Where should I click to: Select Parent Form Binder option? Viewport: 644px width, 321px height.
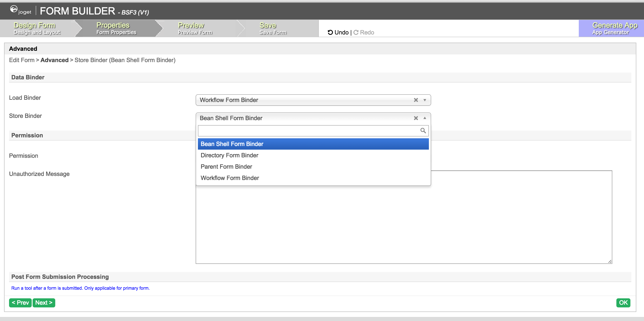click(226, 167)
